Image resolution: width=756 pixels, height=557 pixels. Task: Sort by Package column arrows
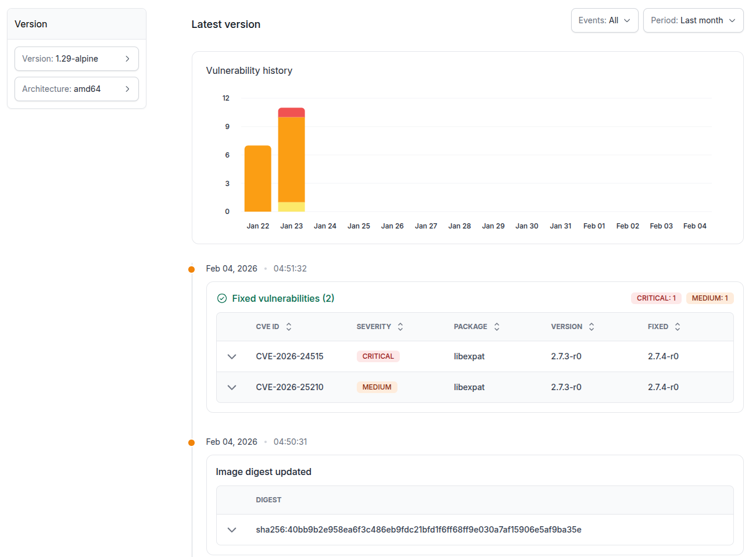point(497,327)
